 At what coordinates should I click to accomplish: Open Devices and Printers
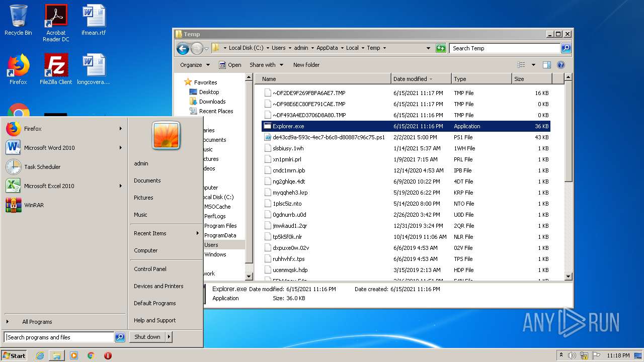(158, 286)
